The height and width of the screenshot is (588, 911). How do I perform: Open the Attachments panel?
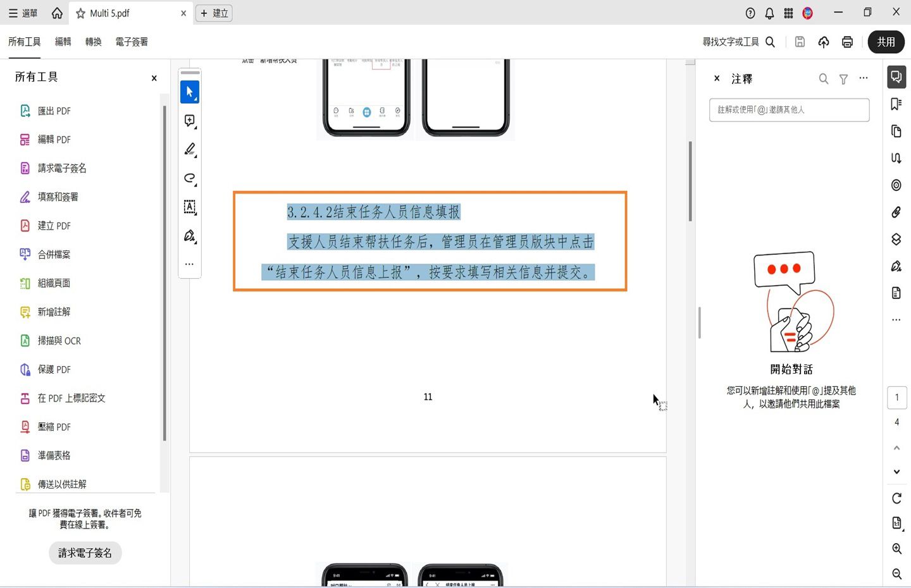pos(896,212)
